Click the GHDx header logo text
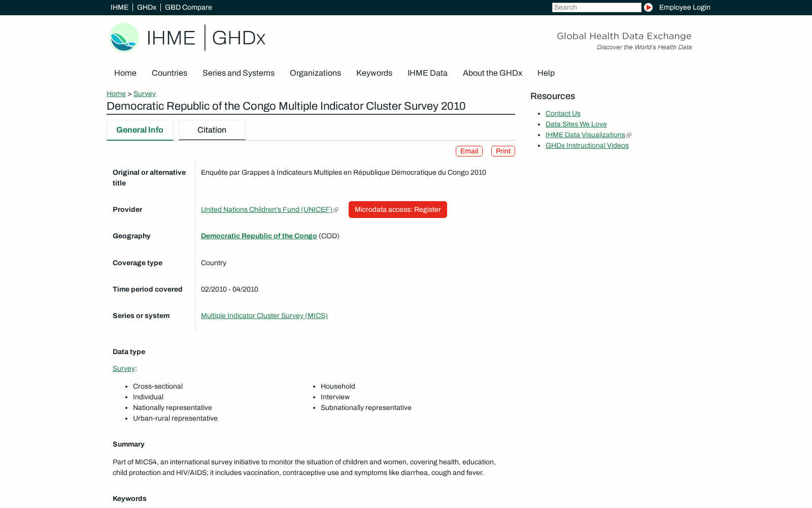This screenshot has height=508, width=812. [239, 38]
